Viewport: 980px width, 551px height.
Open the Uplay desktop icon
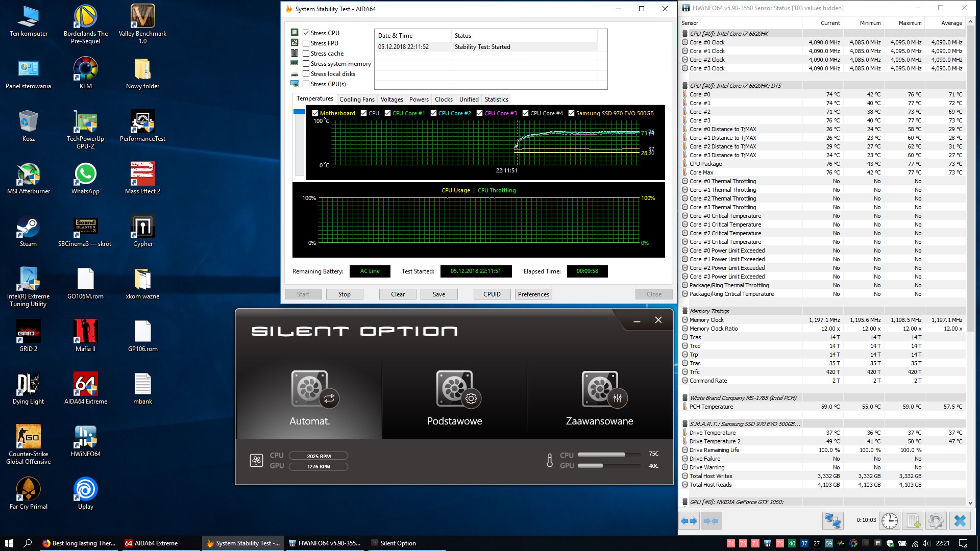click(85, 494)
